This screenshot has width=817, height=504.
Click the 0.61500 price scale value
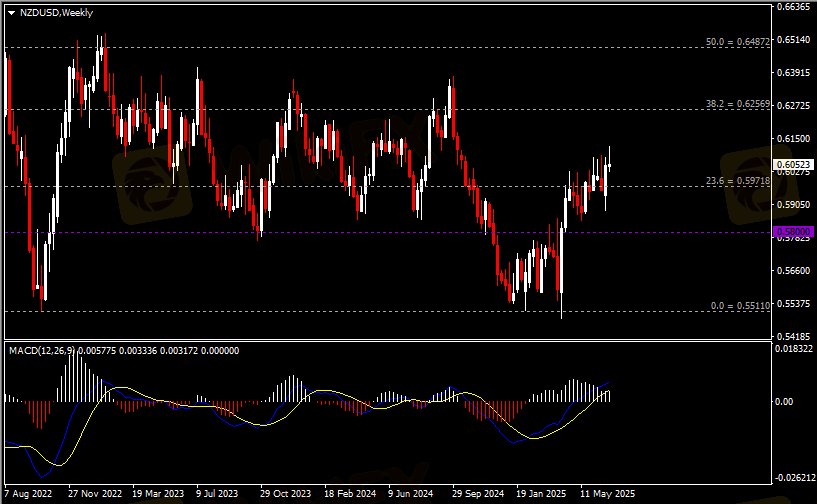click(x=794, y=138)
